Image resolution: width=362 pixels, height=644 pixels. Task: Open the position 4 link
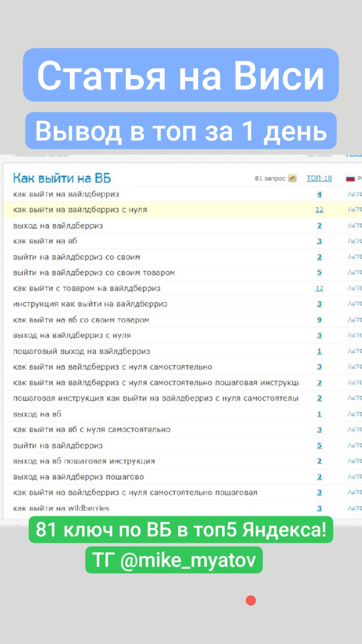319,194
